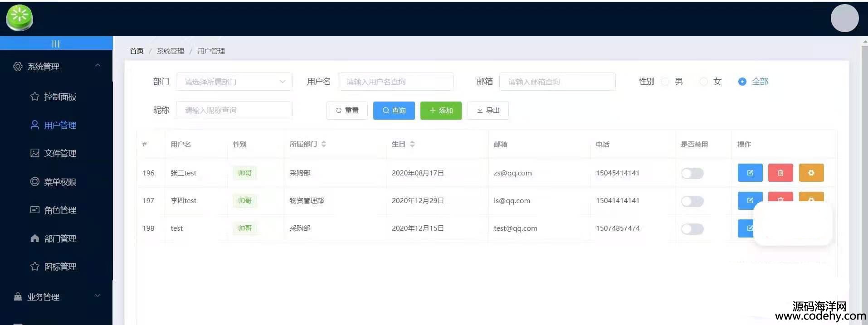Open the user avatar at top right

point(844,18)
